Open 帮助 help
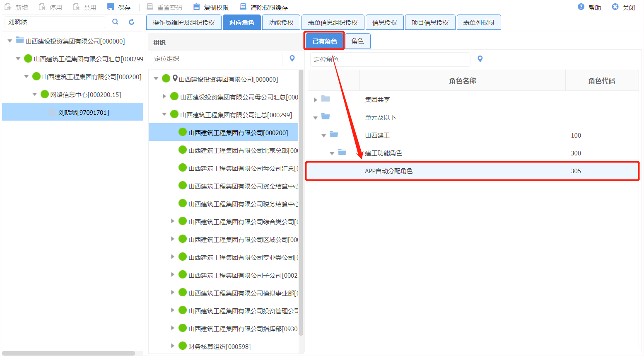The width and height of the screenshot is (644, 356). tap(589, 7)
